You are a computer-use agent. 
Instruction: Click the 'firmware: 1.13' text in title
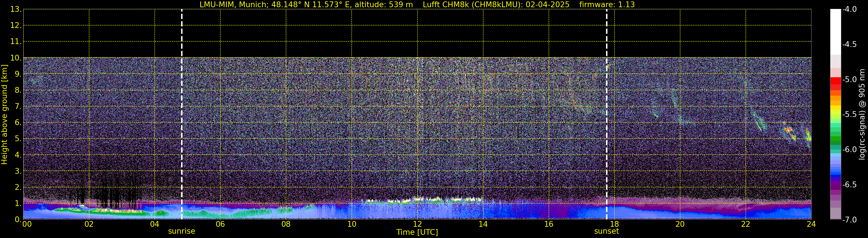tap(607, 5)
